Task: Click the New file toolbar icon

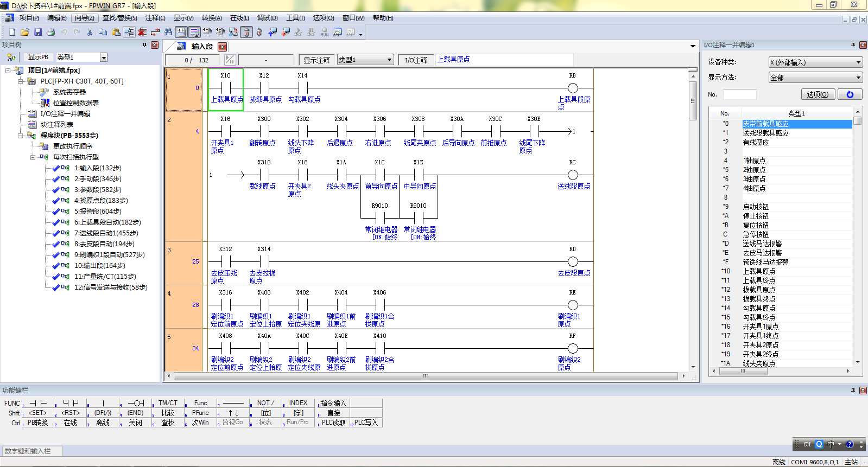Action: [x=12, y=33]
